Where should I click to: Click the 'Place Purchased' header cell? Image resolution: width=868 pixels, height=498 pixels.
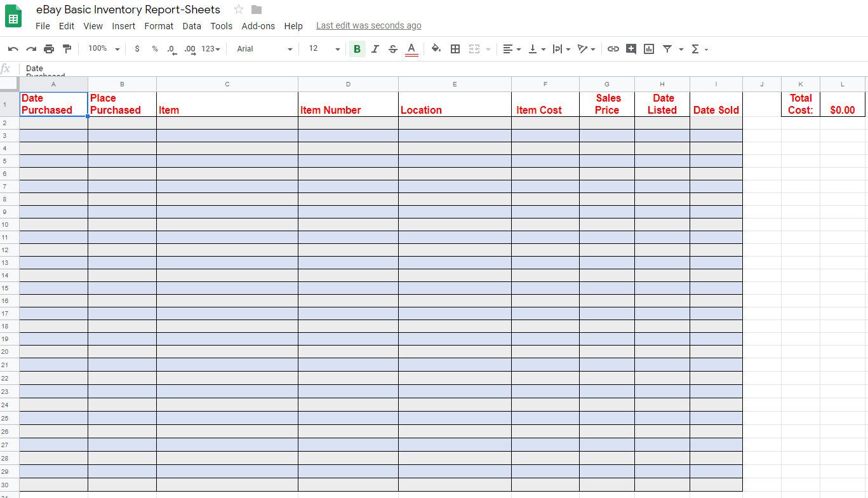click(x=122, y=104)
